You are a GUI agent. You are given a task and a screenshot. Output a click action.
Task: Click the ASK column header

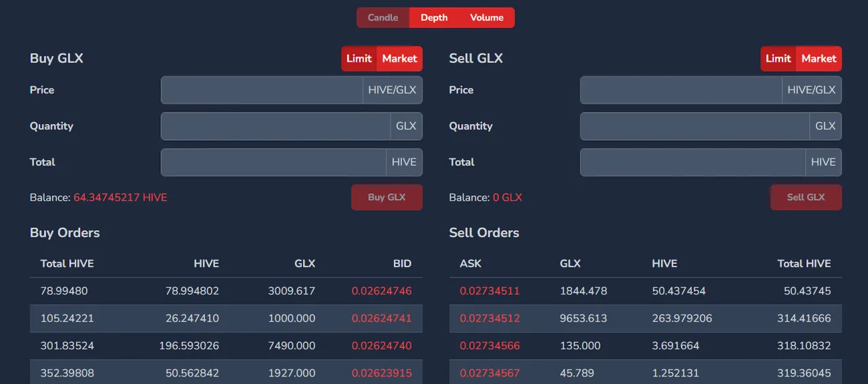tap(471, 263)
